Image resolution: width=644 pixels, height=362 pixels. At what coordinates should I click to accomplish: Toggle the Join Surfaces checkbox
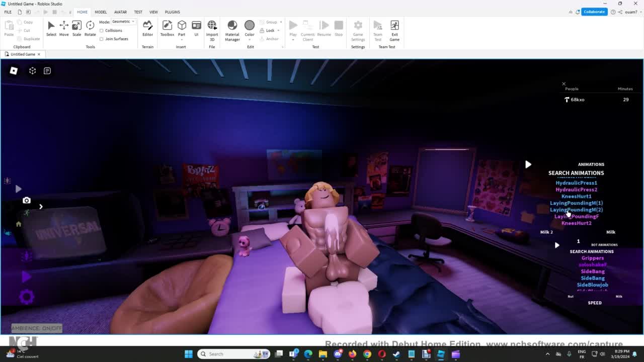point(102,39)
